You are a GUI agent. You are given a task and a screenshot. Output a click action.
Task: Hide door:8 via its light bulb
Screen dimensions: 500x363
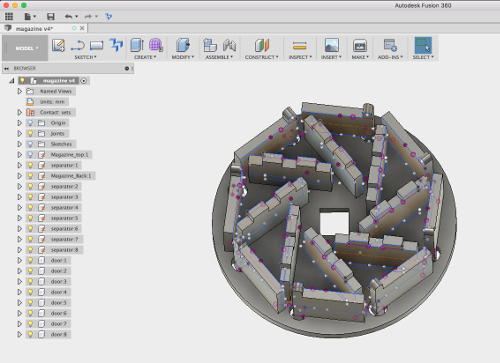[x=30, y=334]
